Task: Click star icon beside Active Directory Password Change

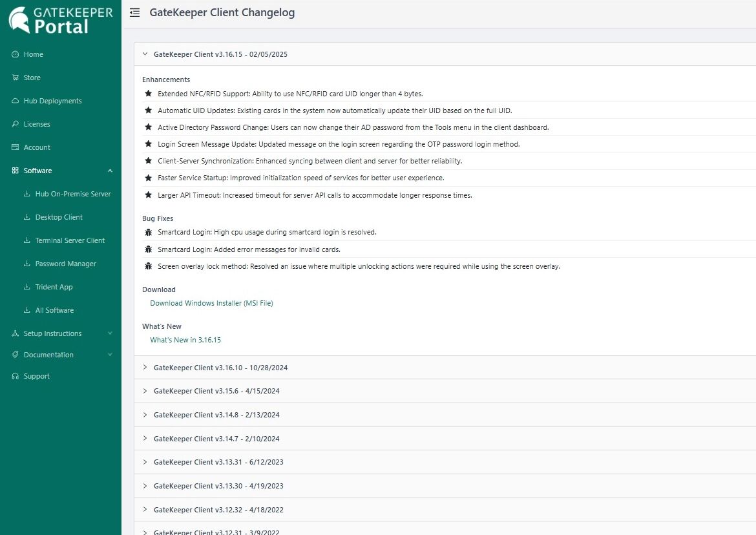Action: (x=149, y=127)
